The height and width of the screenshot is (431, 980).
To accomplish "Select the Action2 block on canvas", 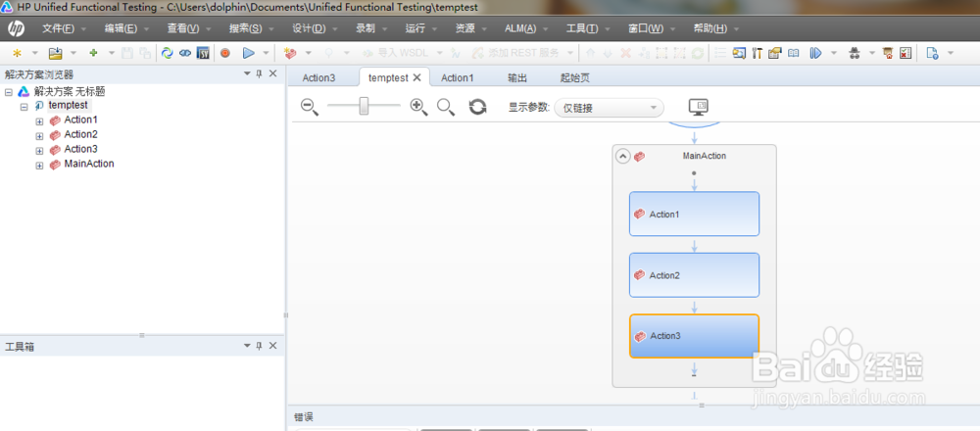I will pos(694,275).
